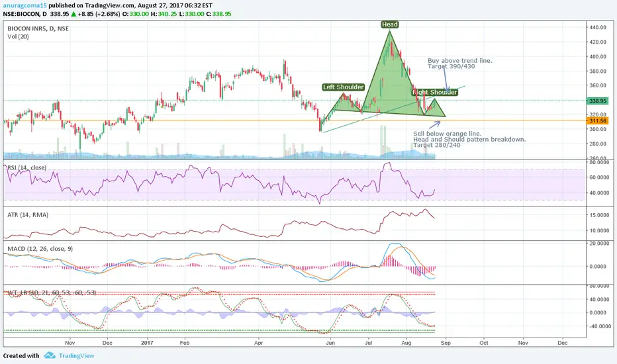617x364 pixels.
Task: Select the 'Right Shoulder' label
Action: pos(435,92)
